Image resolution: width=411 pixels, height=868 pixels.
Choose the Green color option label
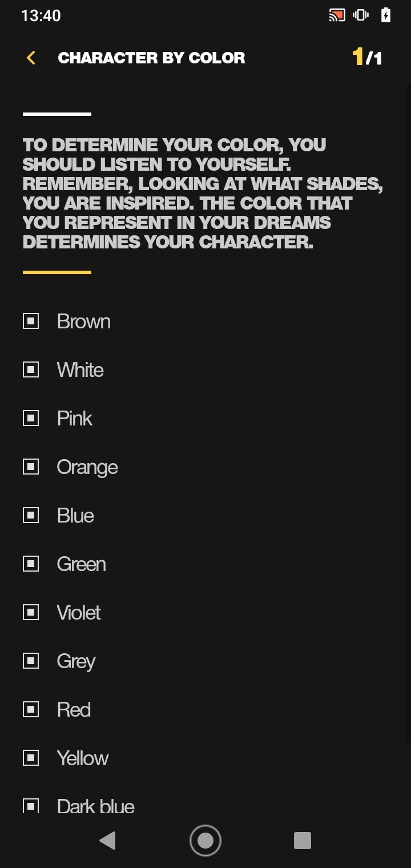click(x=82, y=564)
